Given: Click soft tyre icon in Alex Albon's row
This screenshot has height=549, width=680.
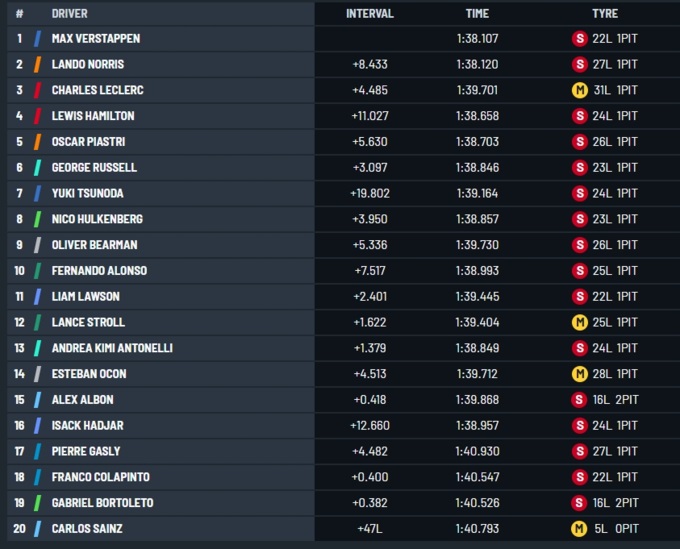Looking at the screenshot, I should (x=579, y=400).
